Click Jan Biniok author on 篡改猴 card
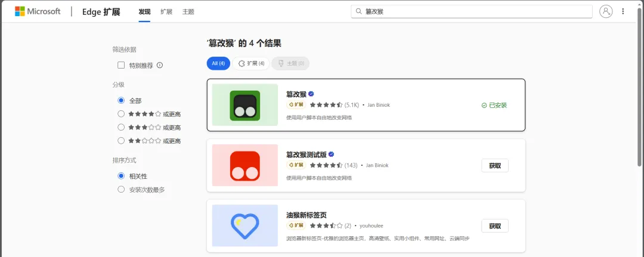 click(378, 105)
